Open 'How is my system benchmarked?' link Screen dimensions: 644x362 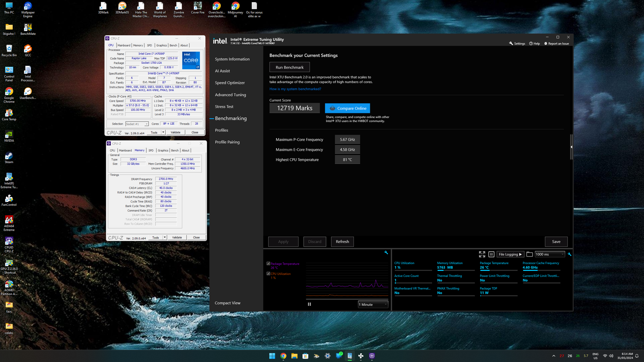point(295,89)
